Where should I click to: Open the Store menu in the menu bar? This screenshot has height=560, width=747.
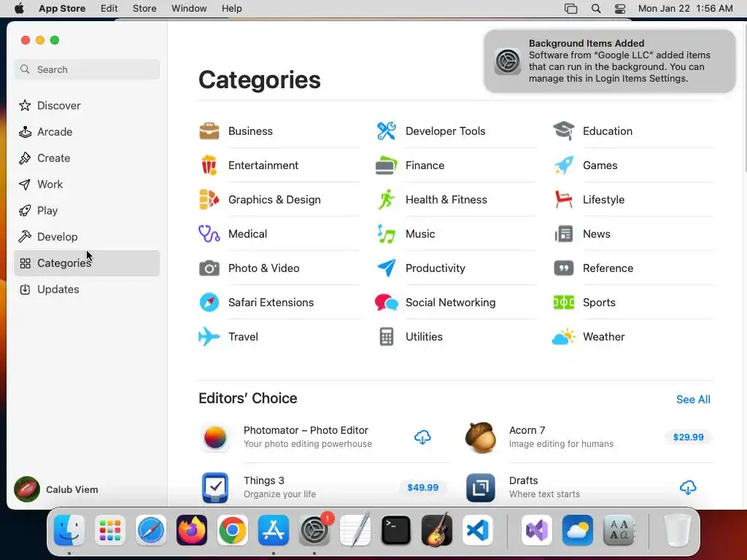click(144, 9)
